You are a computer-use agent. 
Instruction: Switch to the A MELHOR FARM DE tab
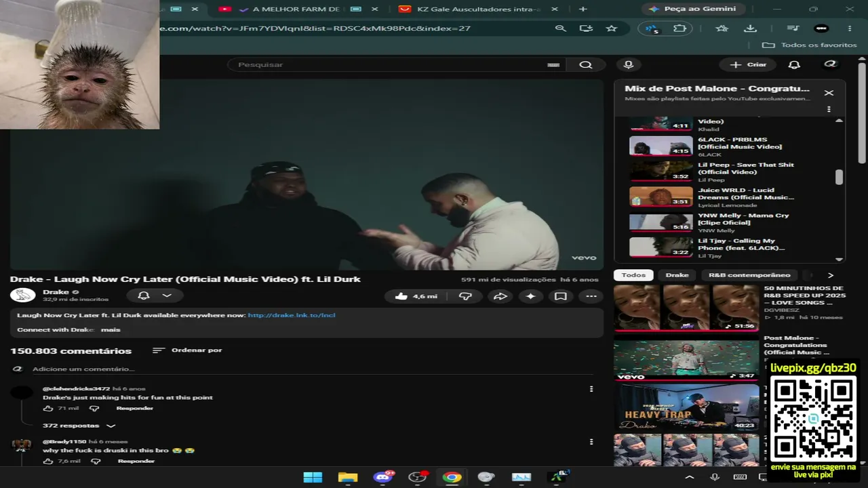pyautogui.click(x=296, y=9)
